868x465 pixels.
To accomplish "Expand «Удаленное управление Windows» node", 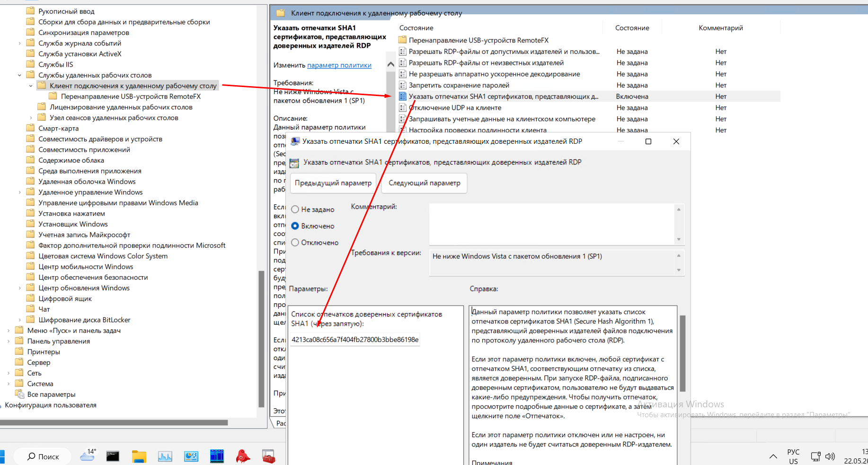I will coord(19,193).
